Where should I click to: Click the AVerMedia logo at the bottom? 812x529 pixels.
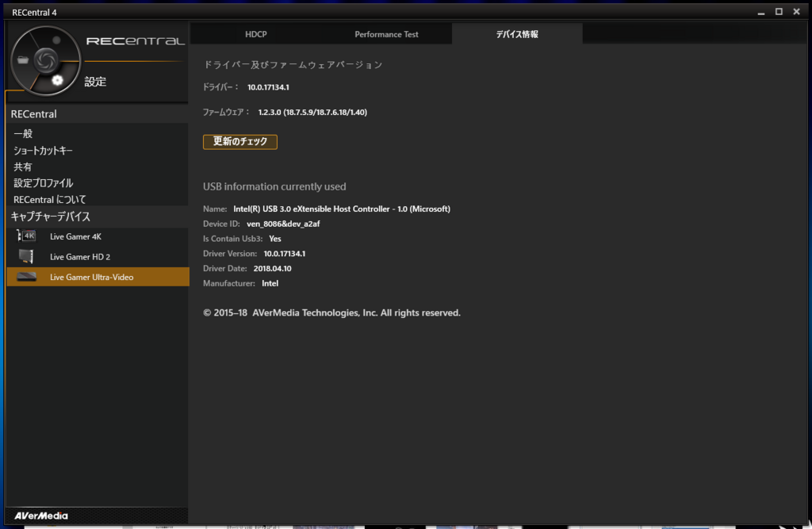click(x=41, y=516)
